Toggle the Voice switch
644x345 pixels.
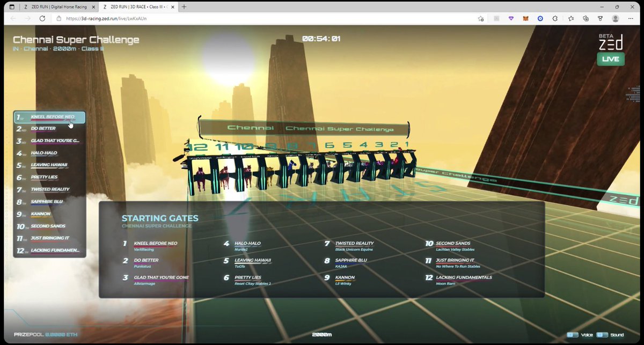point(573,335)
